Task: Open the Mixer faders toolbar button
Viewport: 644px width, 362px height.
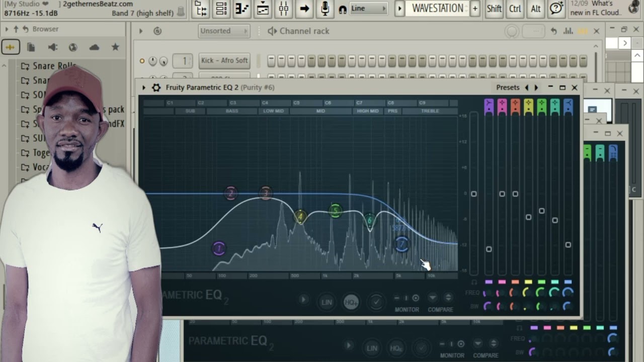Action: click(x=283, y=9)
